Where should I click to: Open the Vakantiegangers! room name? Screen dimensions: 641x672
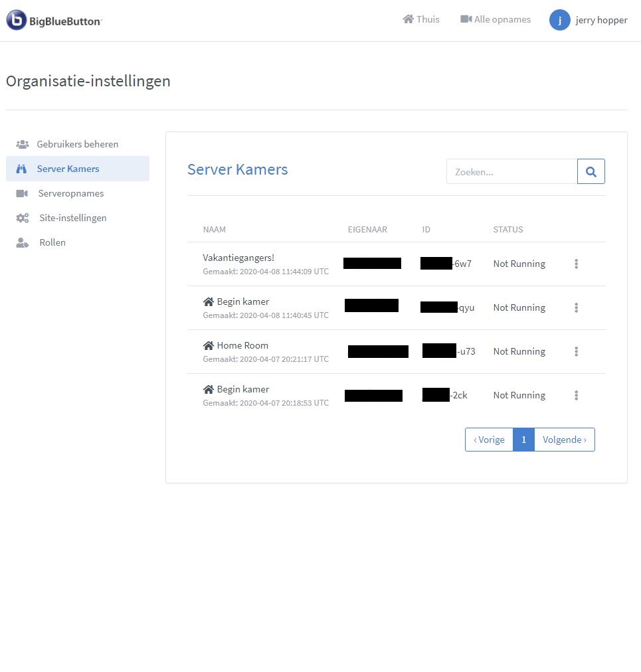(x=238, y=258)
